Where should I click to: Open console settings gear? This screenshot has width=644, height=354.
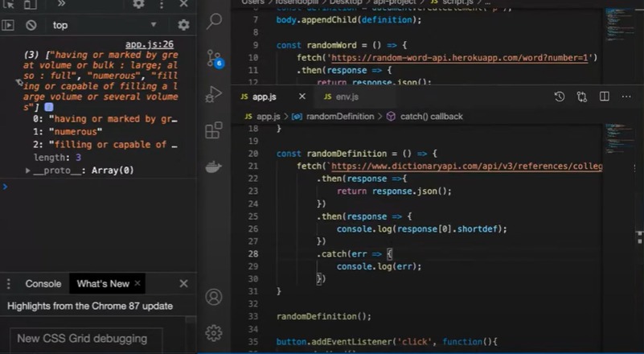coord(183,25)
